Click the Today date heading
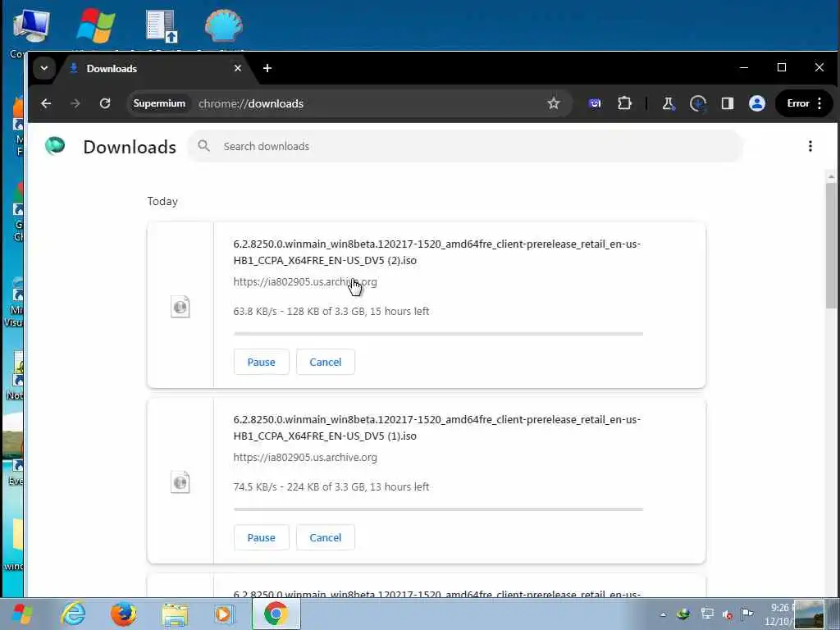840x630 pixels. (x=162, y=202)
